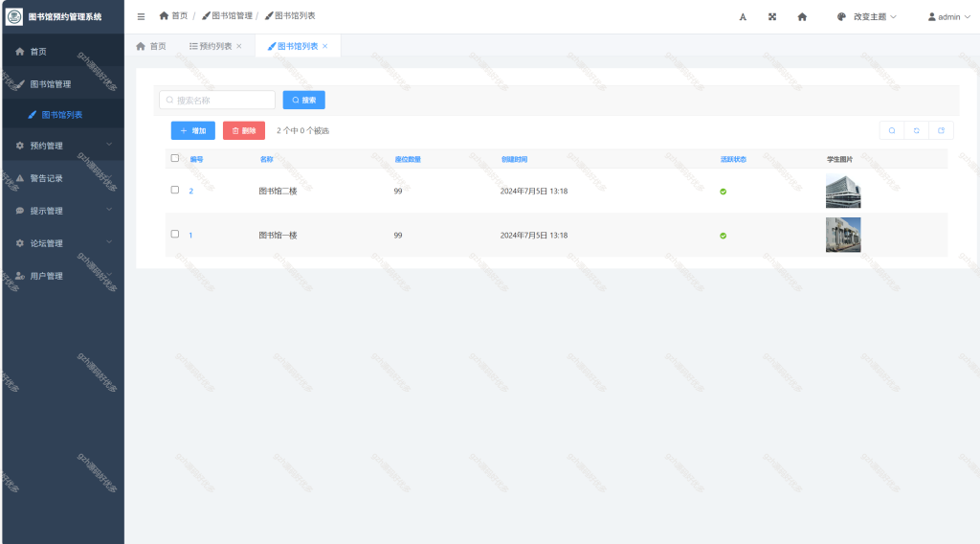Focus the 搜索名称 search input field
Screen dimensions: 980x544
tap(217, 100)
